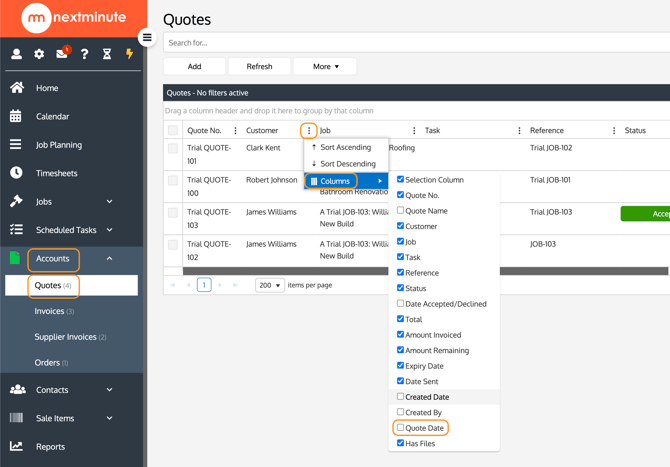The image size is (670, 467).
Task: Click the Add button
Action: (x=194, y=67)
